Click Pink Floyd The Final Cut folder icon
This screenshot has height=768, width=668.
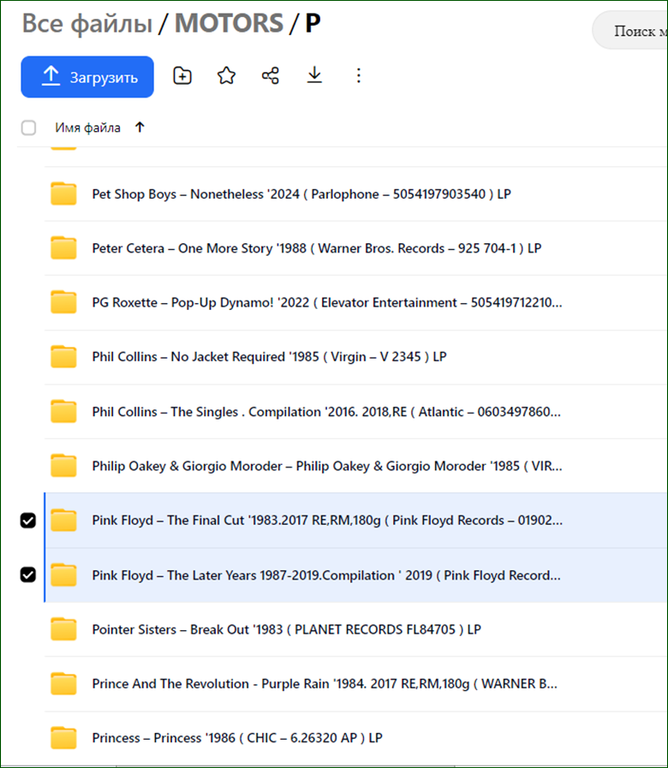tap(64, 520)
